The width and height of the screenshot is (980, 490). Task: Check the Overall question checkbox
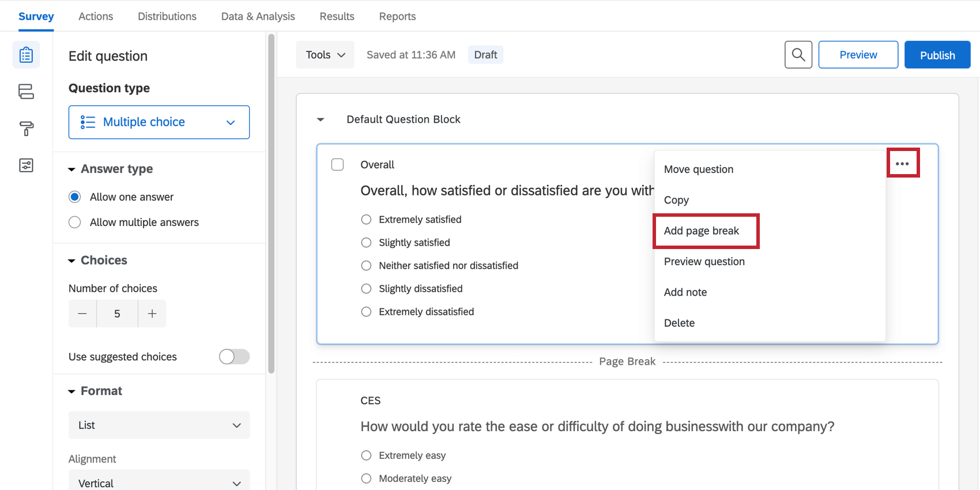coord(338,165)
